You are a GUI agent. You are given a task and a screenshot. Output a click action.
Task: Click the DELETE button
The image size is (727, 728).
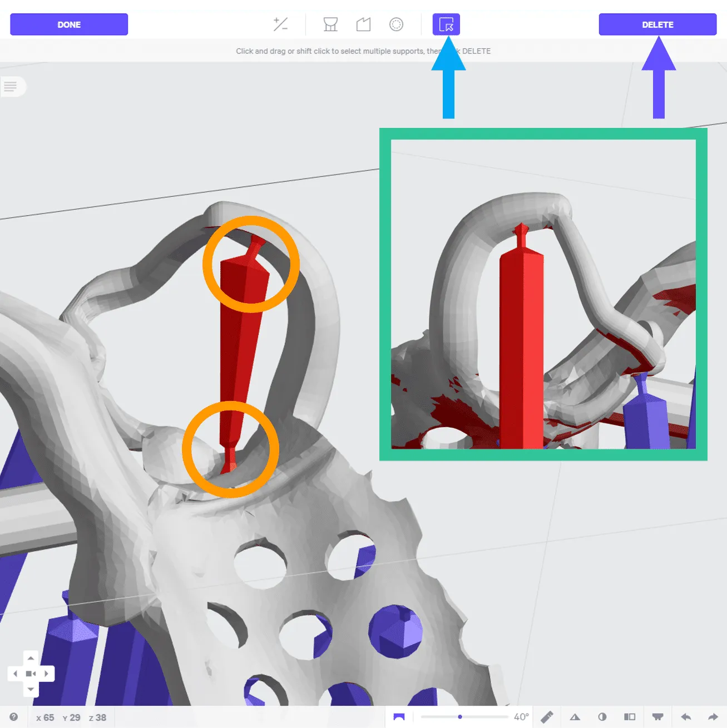point(657,24)
